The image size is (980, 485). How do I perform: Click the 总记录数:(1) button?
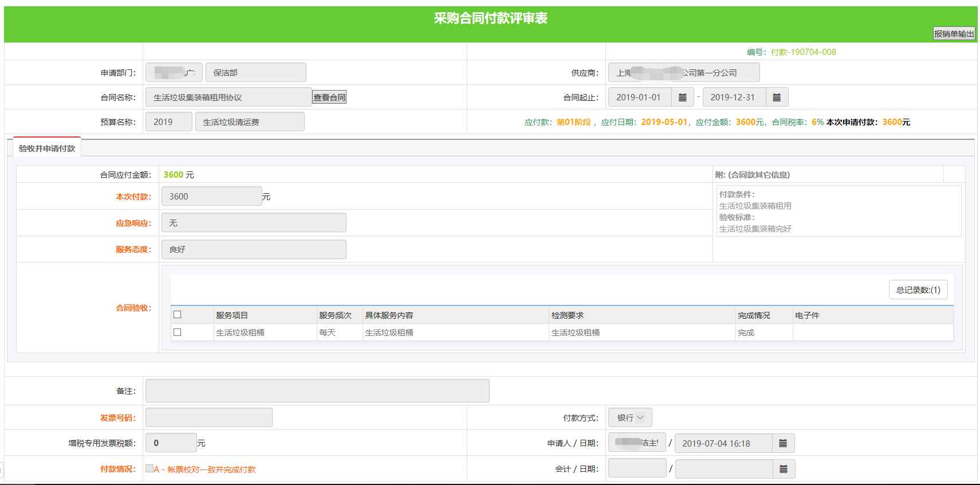[x=918, y=290]
